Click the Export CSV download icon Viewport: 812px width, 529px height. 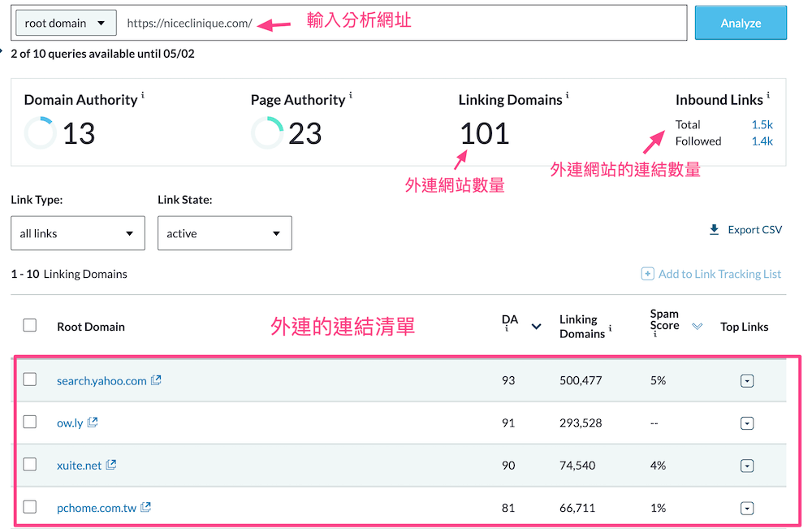point(714,229)
